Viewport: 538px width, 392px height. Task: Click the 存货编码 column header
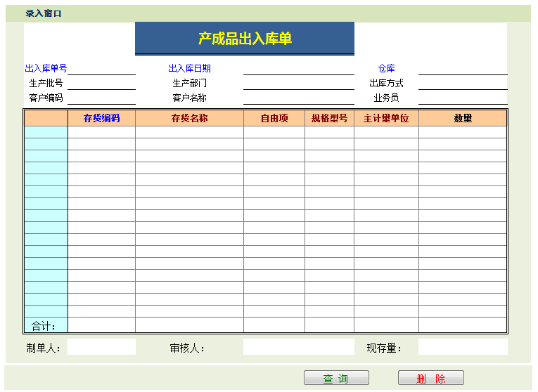pyautogui.click(x=101, y=118)
